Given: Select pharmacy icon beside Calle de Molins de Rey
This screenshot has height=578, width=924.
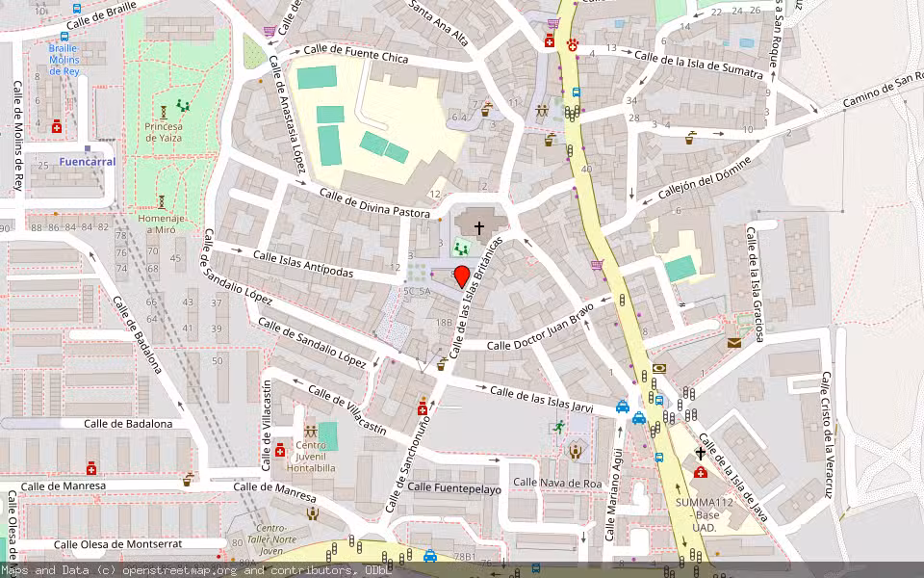Looking at the screenshot, I should [x=57, y=126].
